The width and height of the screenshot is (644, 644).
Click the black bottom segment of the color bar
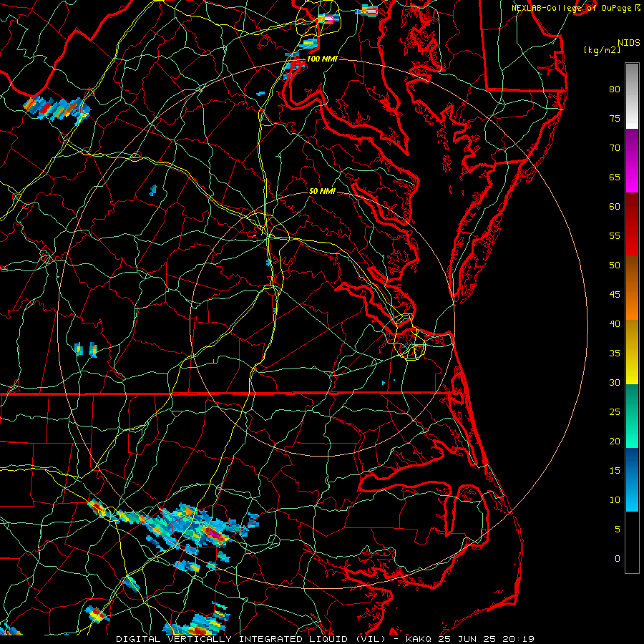632,542
